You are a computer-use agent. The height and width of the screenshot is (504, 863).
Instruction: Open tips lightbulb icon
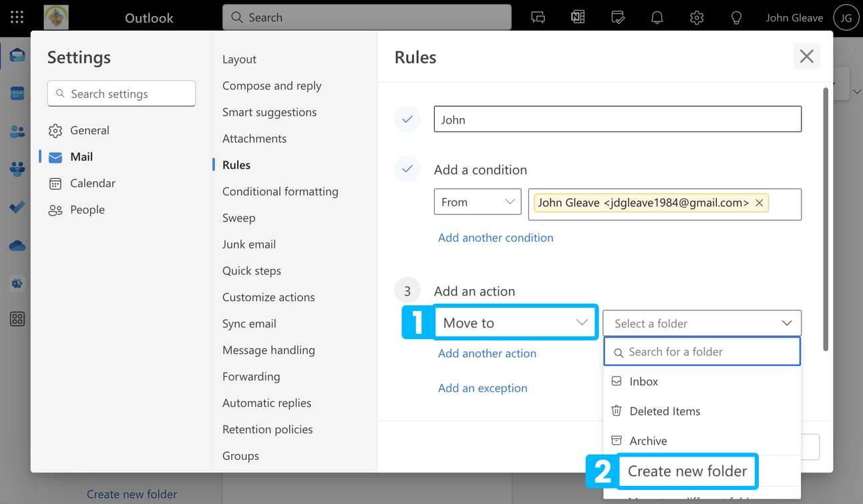point(737,18)
